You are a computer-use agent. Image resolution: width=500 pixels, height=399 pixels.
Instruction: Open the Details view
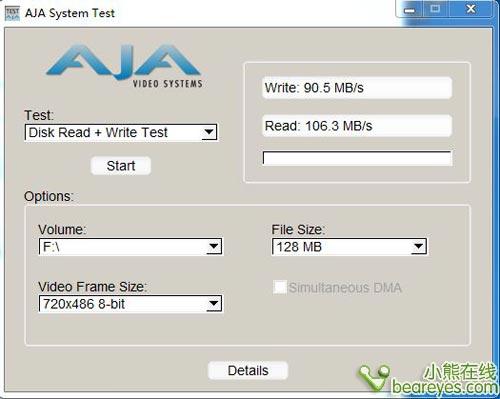point(248,371)
